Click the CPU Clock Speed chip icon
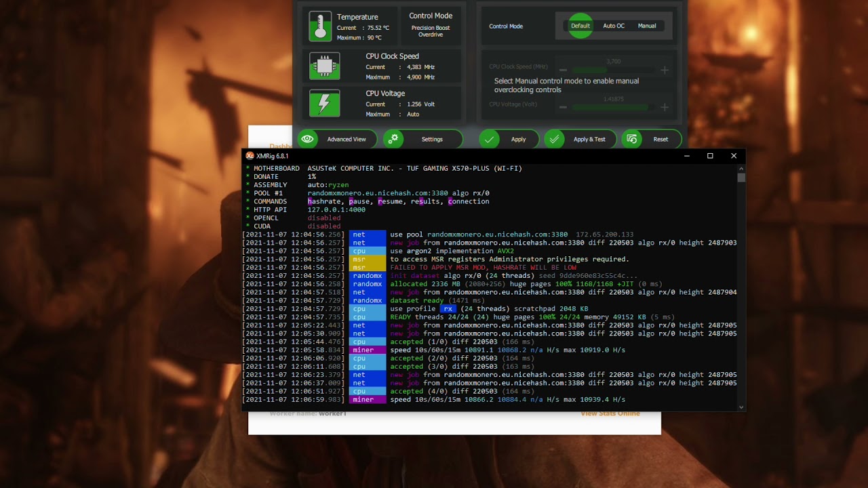The image size is (868, 488). [325, 66]
